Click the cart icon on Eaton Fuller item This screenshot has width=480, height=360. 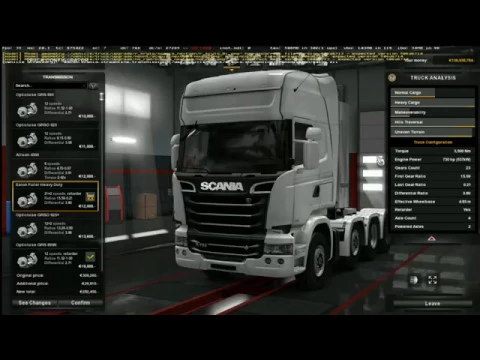coord(90,197)
